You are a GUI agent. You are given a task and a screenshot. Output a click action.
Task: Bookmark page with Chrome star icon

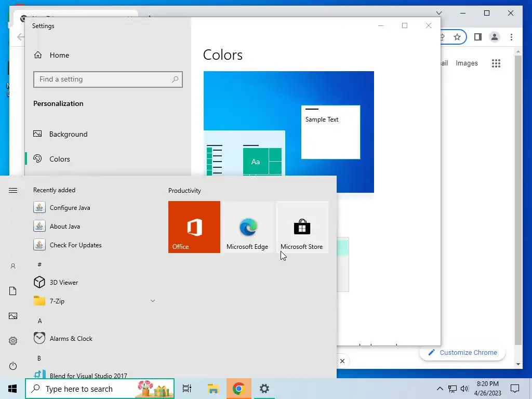457,37
